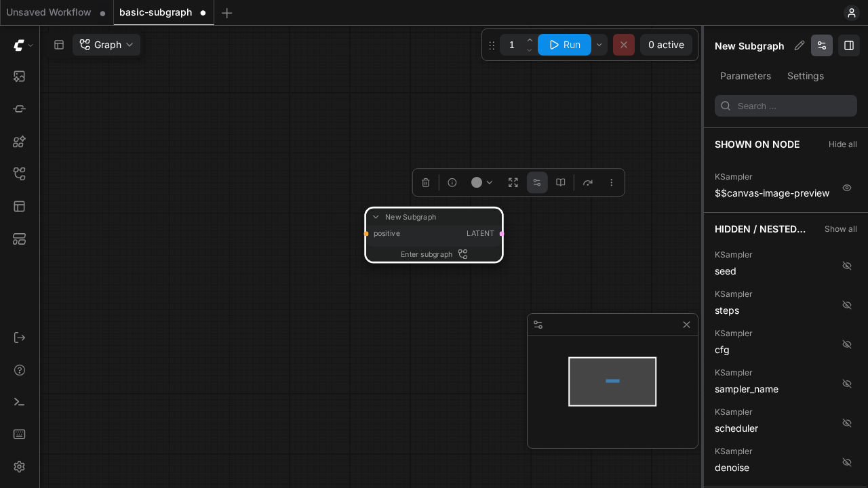Screen dimensions: 868x488
Task: Open the model library sidebar icon
Action: pos(20,142)
